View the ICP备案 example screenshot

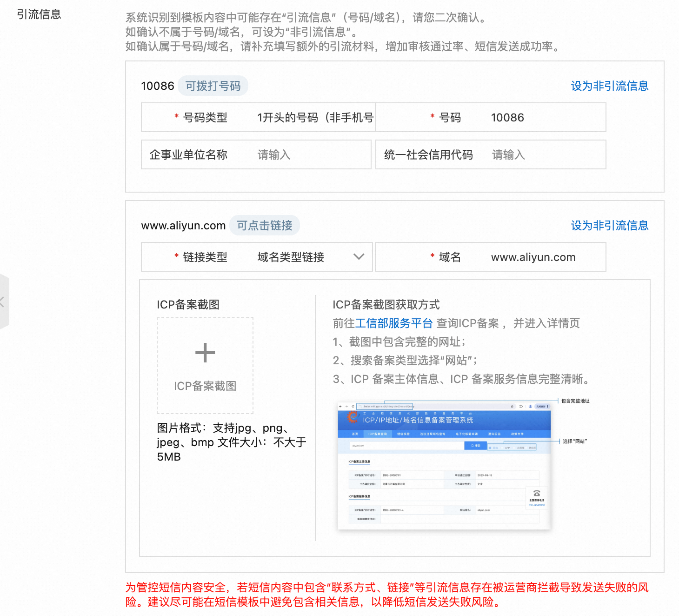(444, 465)
